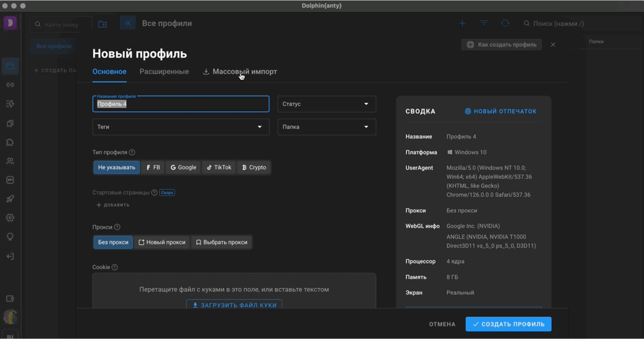
Task: Open the 'Папки' tab on right
Action: click(x=596, y=42)
